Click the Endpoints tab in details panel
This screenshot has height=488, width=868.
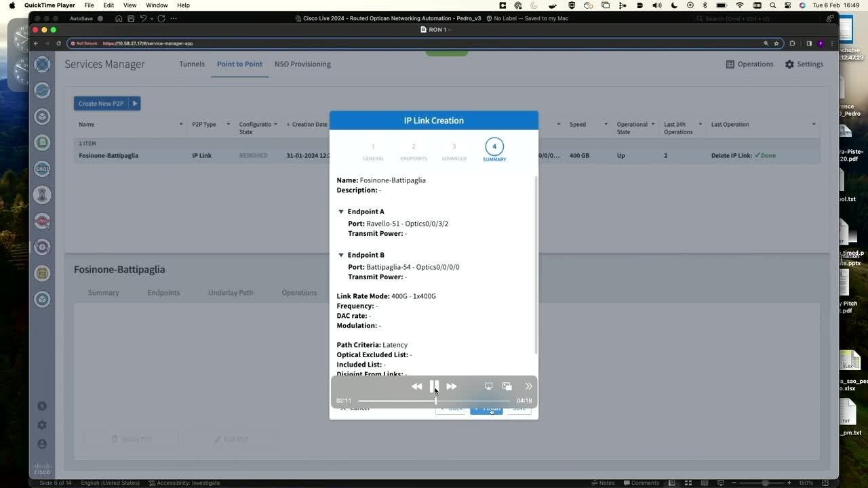[x=163, y=293]
